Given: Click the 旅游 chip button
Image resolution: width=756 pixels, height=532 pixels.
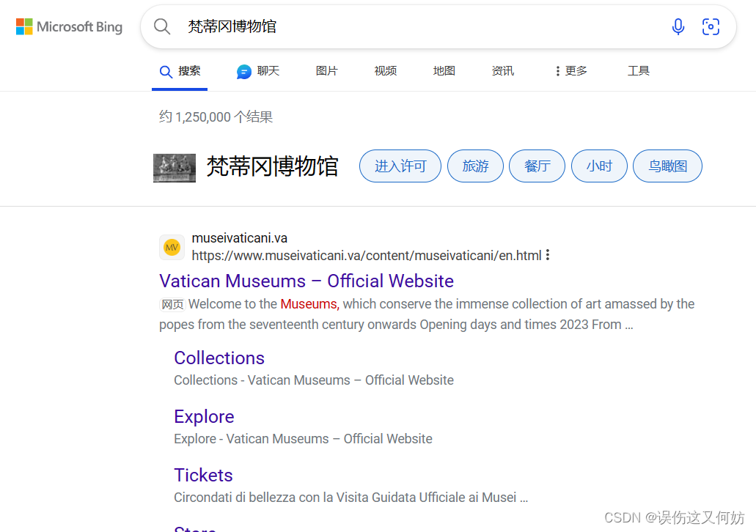Looking at the screenshot, I should (475, 166).
